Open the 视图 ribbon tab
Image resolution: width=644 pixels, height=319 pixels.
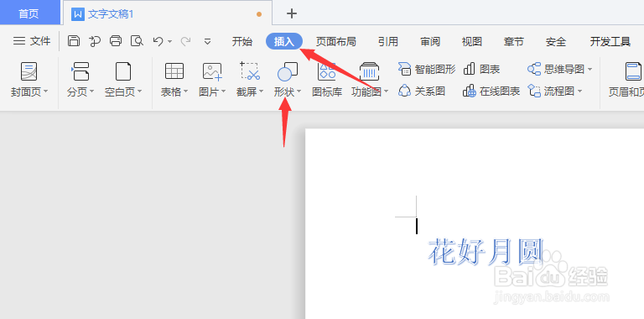[x=471, y=41]
